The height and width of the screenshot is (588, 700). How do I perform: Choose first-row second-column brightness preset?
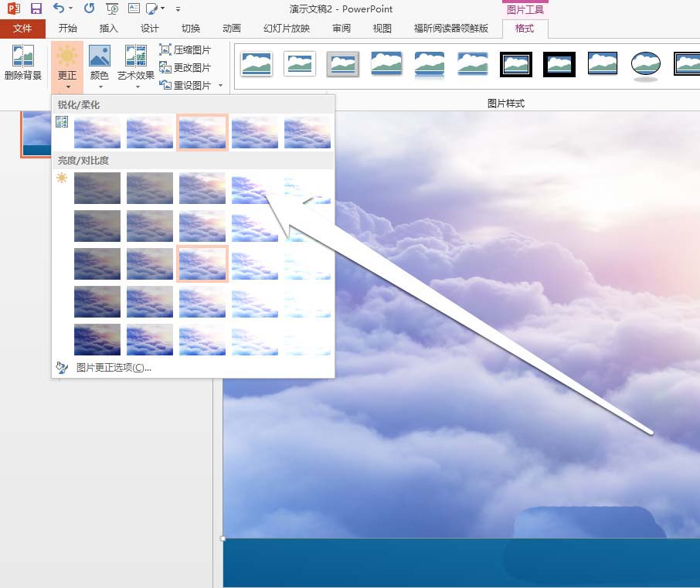click(x=150, y=189)
